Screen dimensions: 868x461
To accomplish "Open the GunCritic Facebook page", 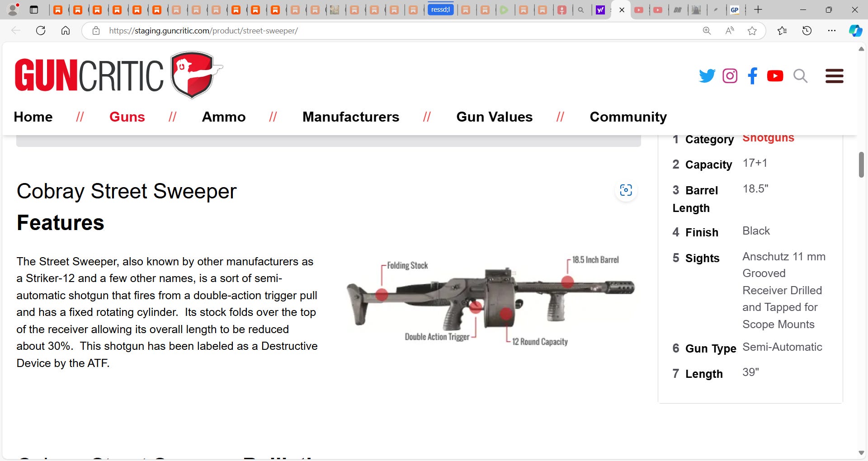I will pos(752,76).
